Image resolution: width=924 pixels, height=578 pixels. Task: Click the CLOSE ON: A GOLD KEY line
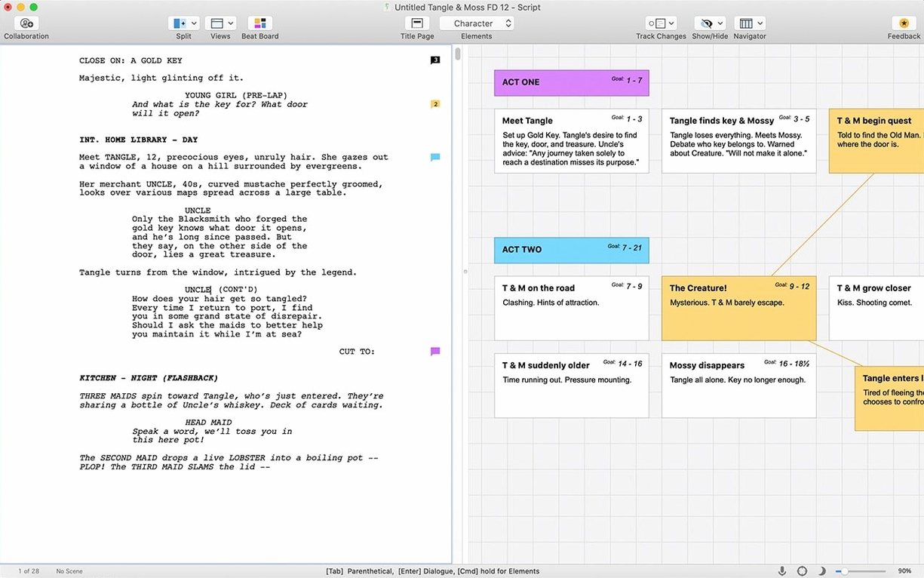point(130,60)
